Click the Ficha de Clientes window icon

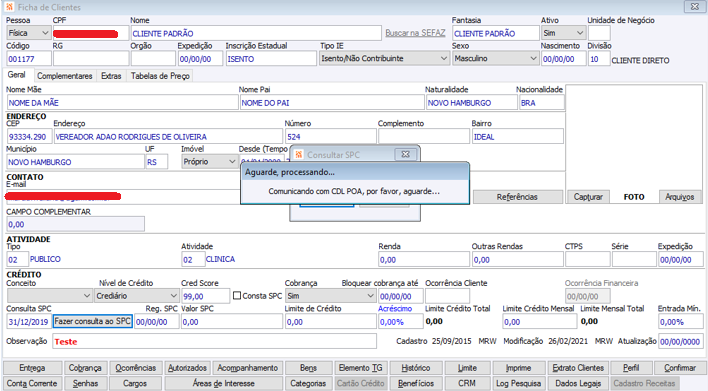(x=9, y=7)
